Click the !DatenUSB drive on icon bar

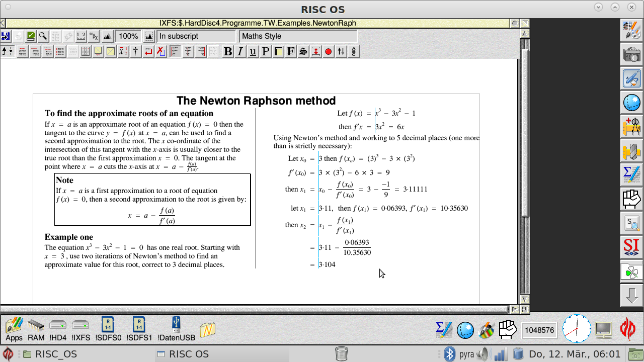pos(176,329)
